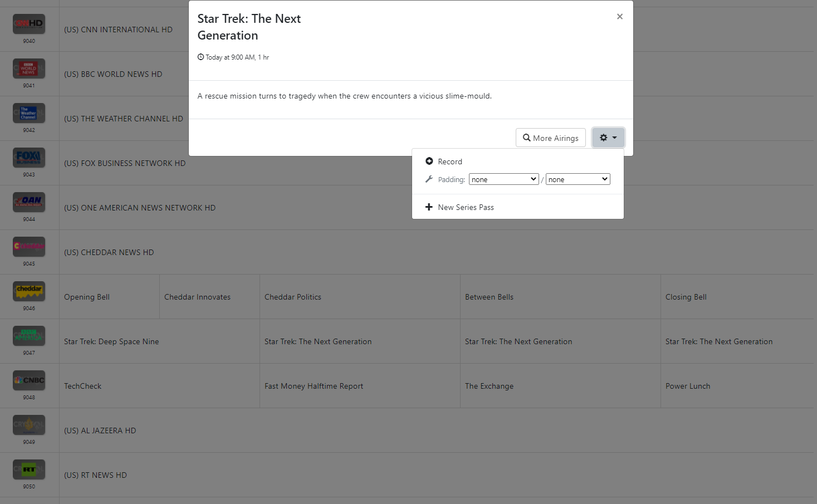Image resolution: width=817 pixels, height=504 pixels.
Task: Select New Series Pass menu entry
Action: pyautogui.click(x=466, y=207)
